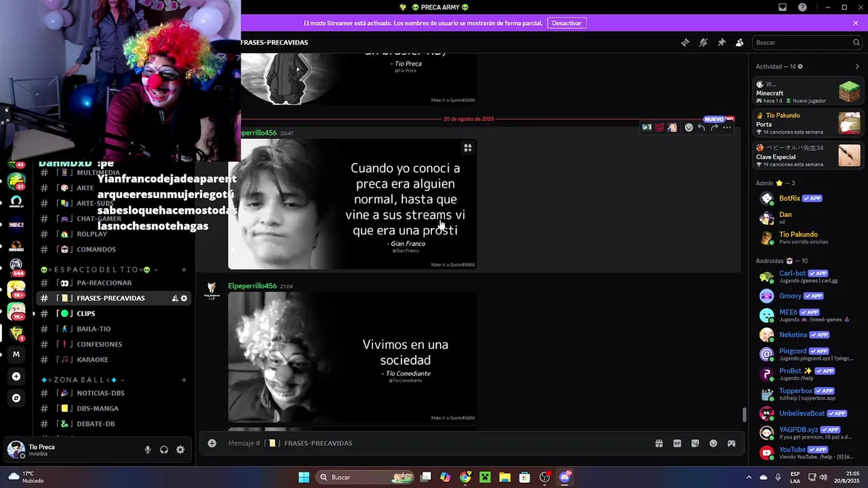The height and width of the screenshot is (488, 868).
Task: Open the Vivimos en una sociedad quote image
Action: tap(352, 358)
